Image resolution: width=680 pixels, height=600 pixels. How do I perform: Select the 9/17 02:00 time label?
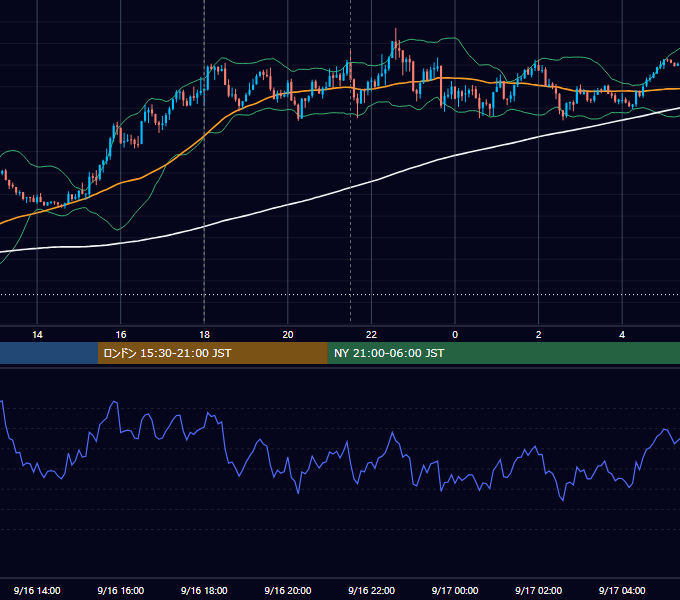(539, 590)
